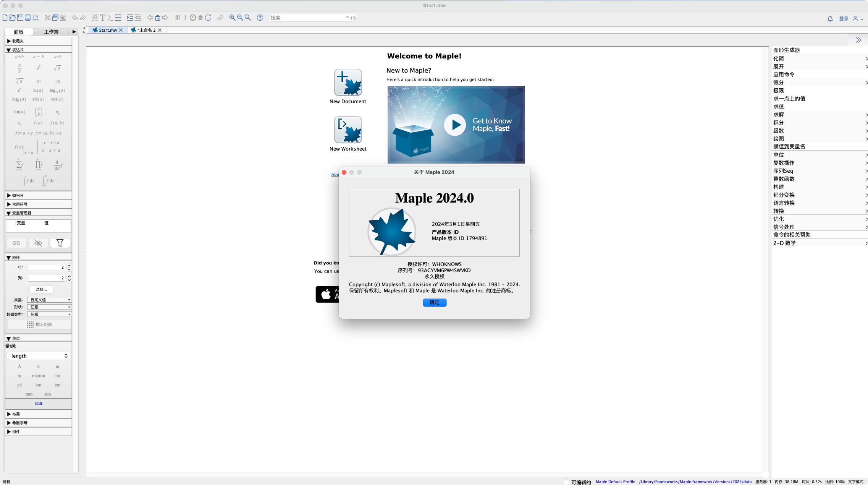This screenshot has height=485, width=868.
Task: Collapse the 矩阵 palette
Action: click(x=38, y=257)
